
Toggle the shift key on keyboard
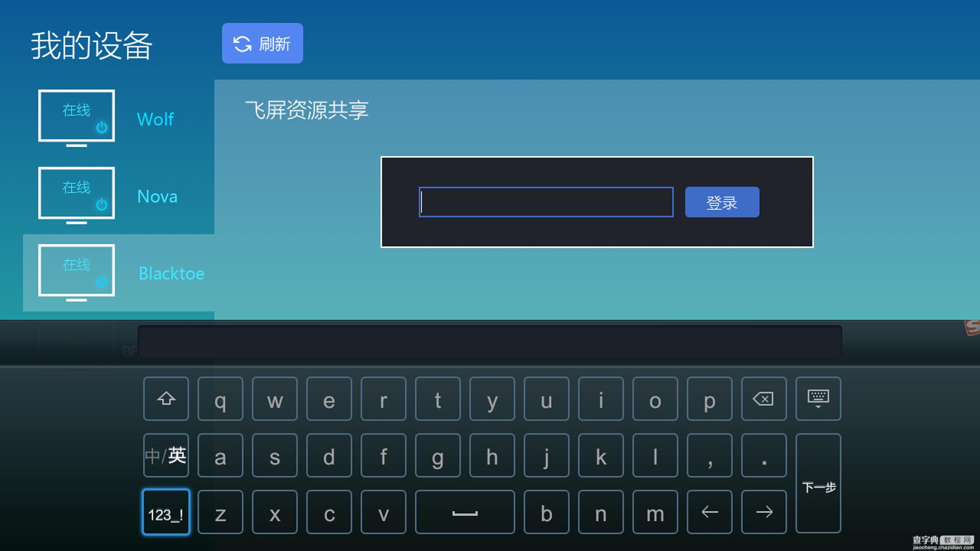165,398
